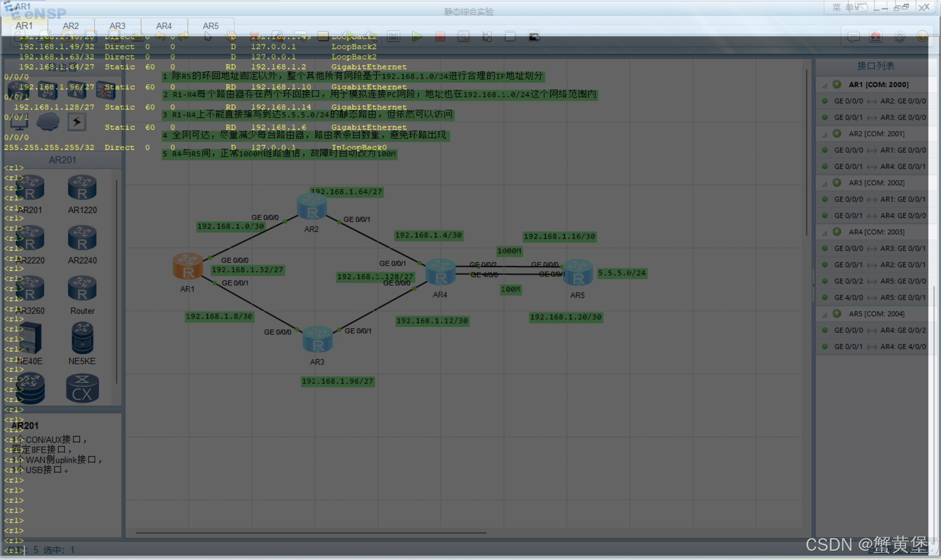Open the Huawei website icon
Image resolution: width=941 pixels, height=560 pixels.
[876, 37]
